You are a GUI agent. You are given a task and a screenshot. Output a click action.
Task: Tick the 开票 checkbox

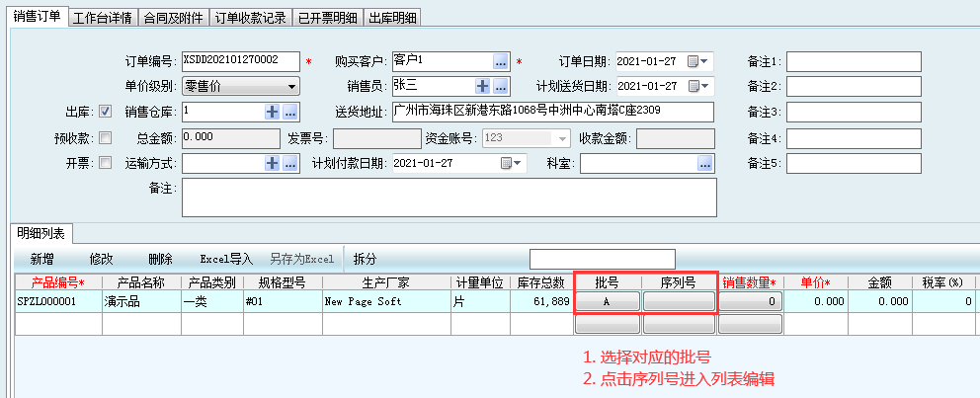coord(105,164)
